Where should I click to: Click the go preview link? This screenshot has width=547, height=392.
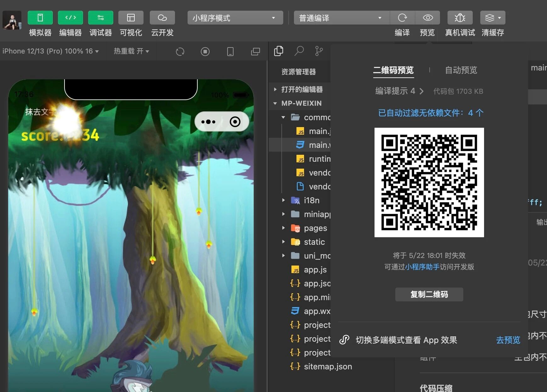[508, 340]
